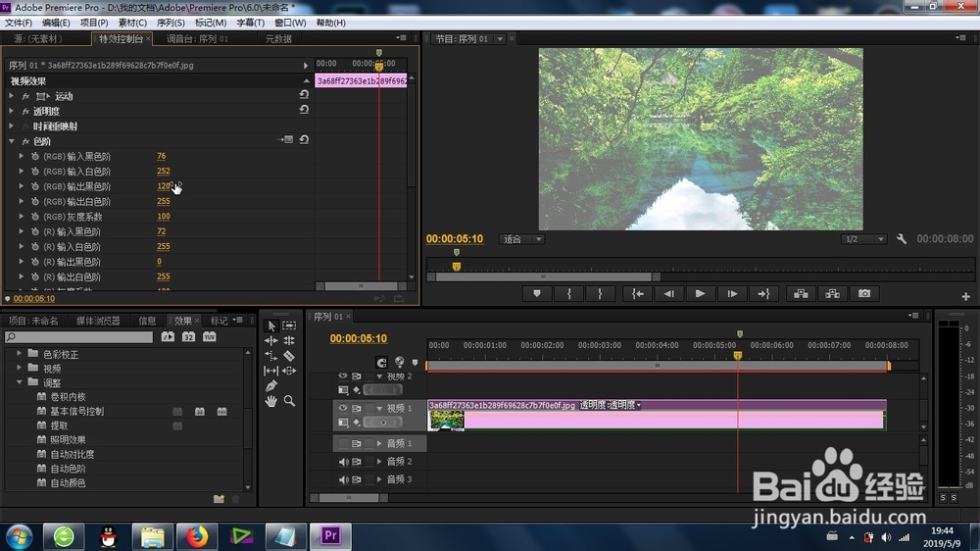Play the sequence in program monitor
The image size is (980, 551).
[x=700, y=293]
